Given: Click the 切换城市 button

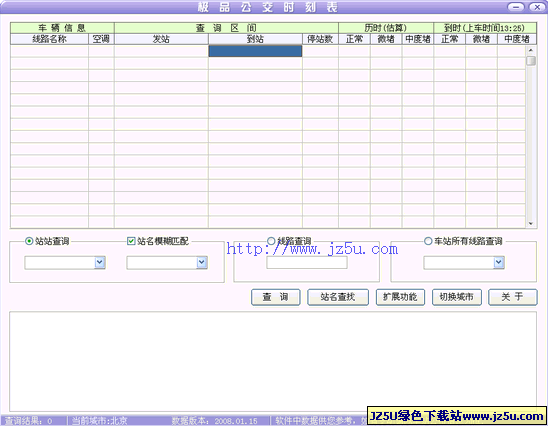Looking at the screenshot, I should click(457, 297).
